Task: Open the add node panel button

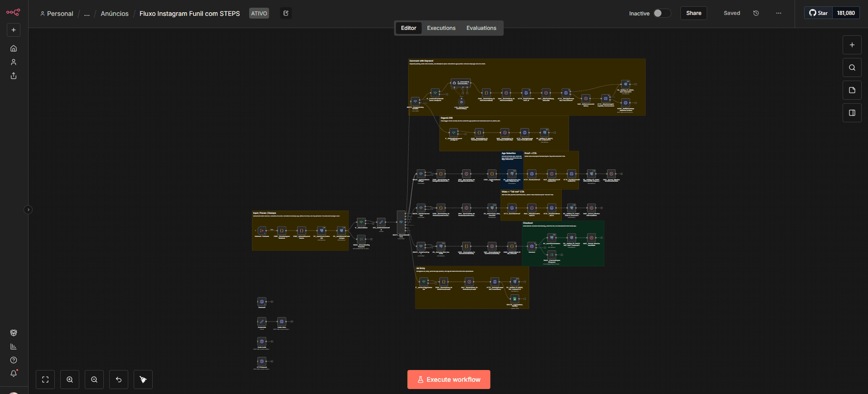Action: click(852, 45)
